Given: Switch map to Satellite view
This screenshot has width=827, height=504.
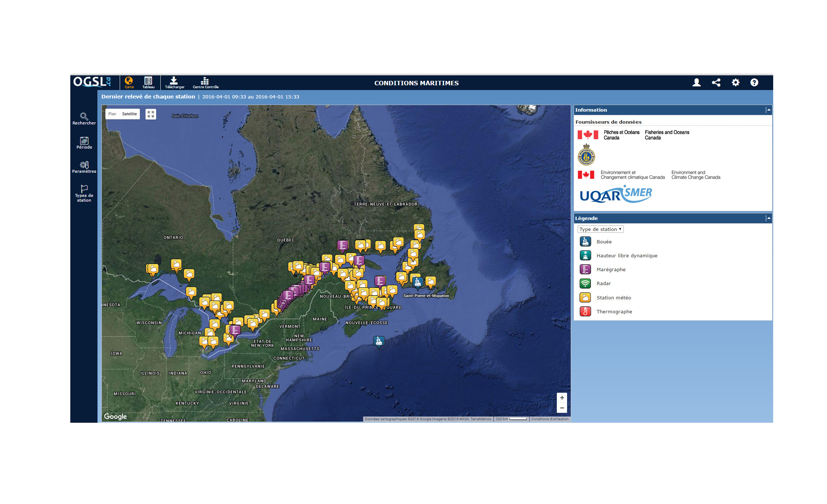Looking at the screenshot, I should (129, 114).
